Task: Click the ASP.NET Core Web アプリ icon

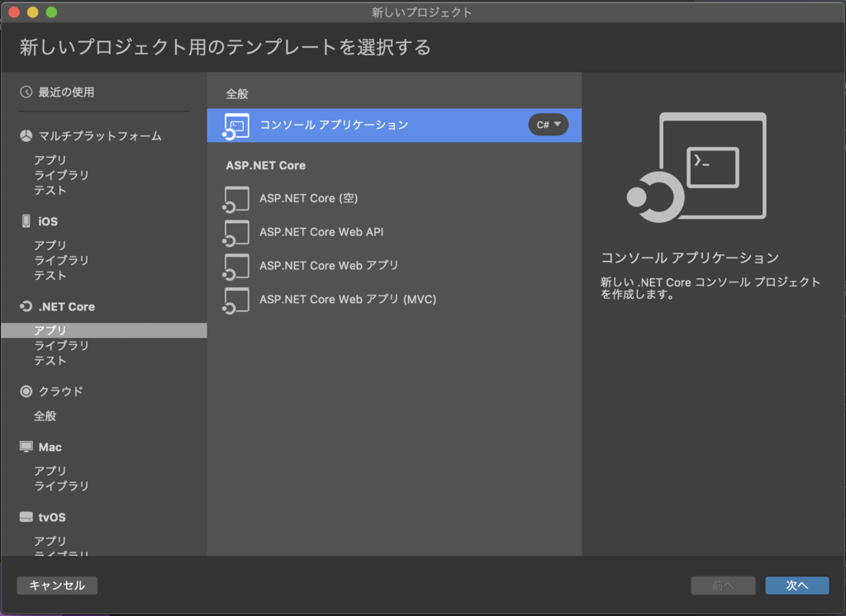Action: point(235,266)
